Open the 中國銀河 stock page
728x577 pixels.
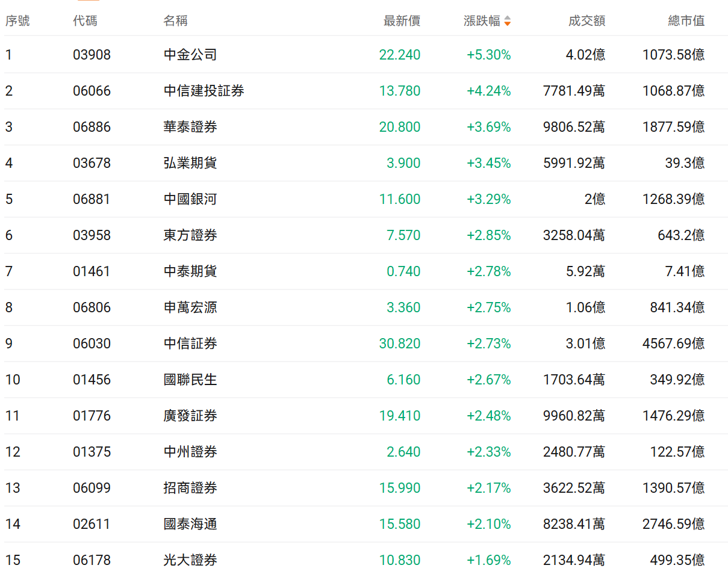190,199
